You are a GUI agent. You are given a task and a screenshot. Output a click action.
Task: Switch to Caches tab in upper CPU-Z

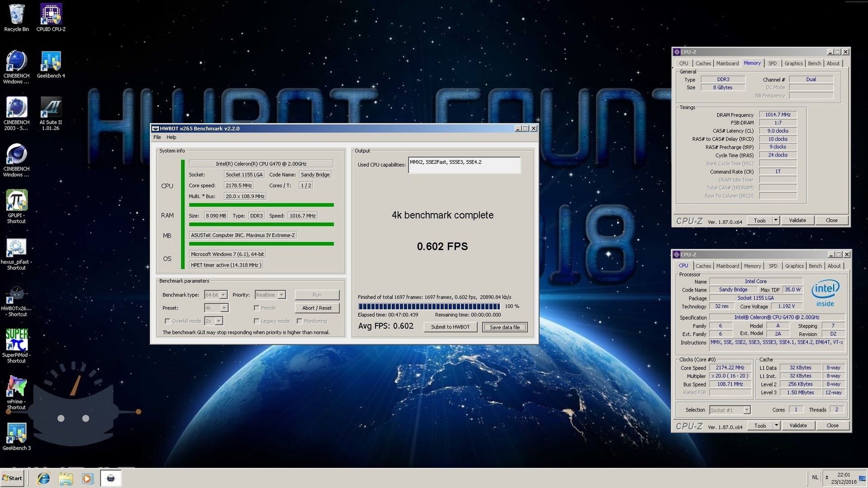(x=703, y=63)
